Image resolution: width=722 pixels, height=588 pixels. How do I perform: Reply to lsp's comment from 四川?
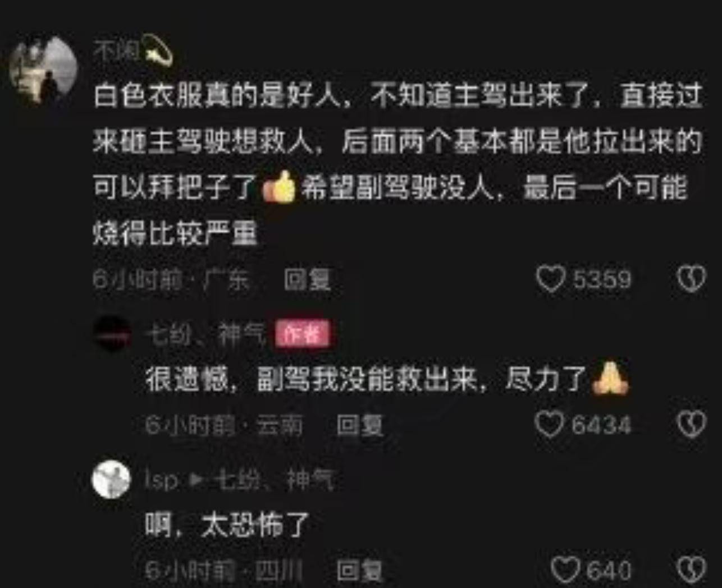click(x=359, y=571)
